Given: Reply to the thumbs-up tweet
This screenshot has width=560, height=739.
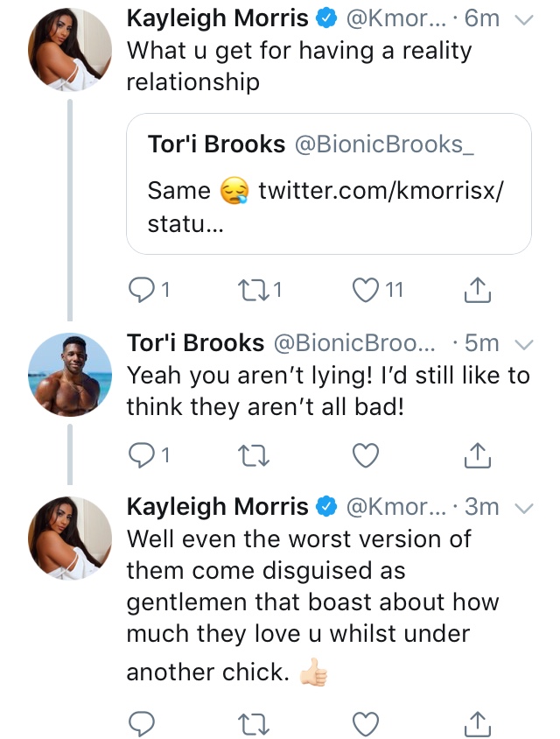Looking at the screenshot, I should pyautogui.click(x=141, y=723).
